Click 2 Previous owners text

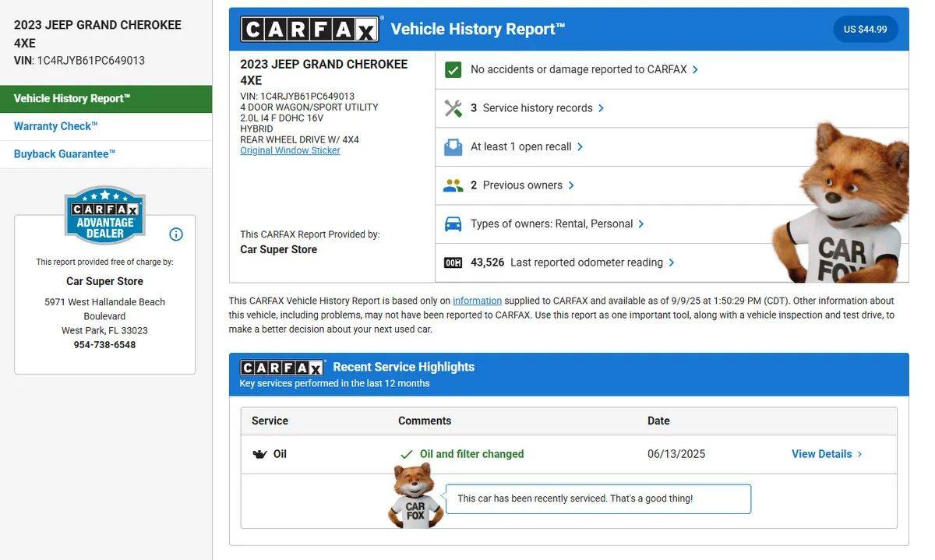(517, 185)
